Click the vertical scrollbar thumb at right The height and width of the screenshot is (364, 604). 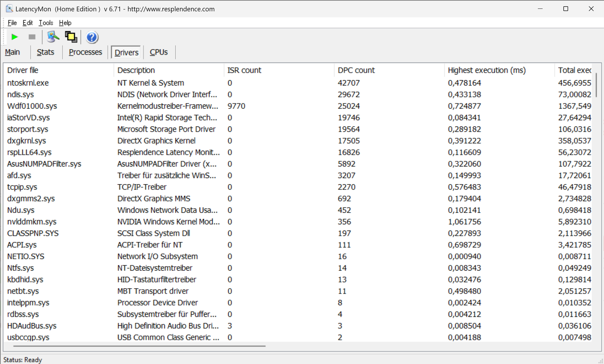click(596, 85)
